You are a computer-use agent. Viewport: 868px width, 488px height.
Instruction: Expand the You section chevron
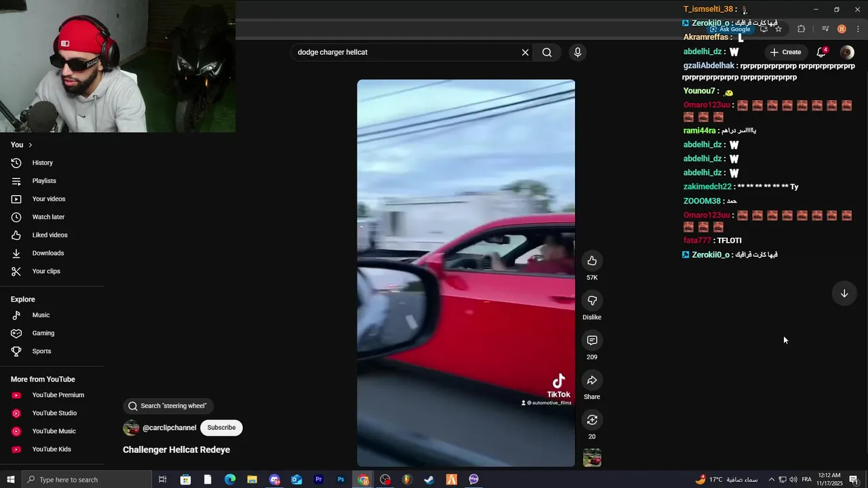pos(30,145)
